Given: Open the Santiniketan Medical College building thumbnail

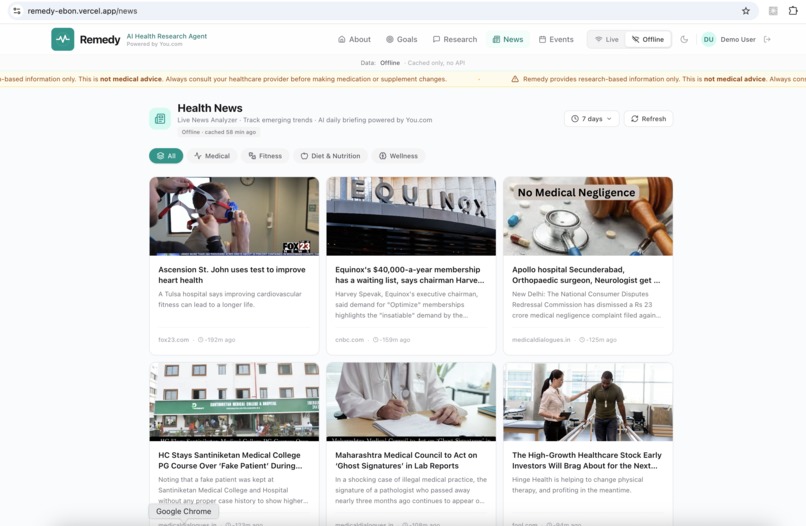Looking at the screenshot, I should click(x=234, y=402).
